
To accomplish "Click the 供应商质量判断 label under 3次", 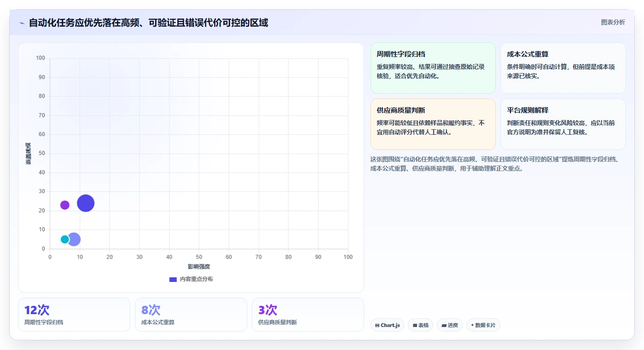I will [x=278, y=322].
